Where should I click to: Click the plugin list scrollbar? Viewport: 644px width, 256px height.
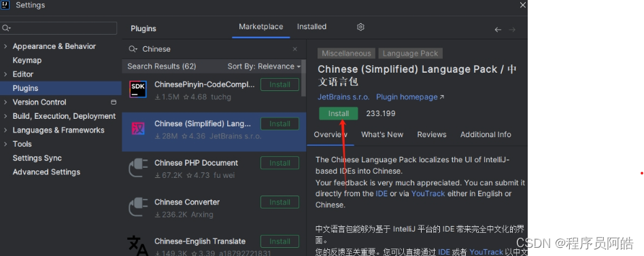pos(303,78)
